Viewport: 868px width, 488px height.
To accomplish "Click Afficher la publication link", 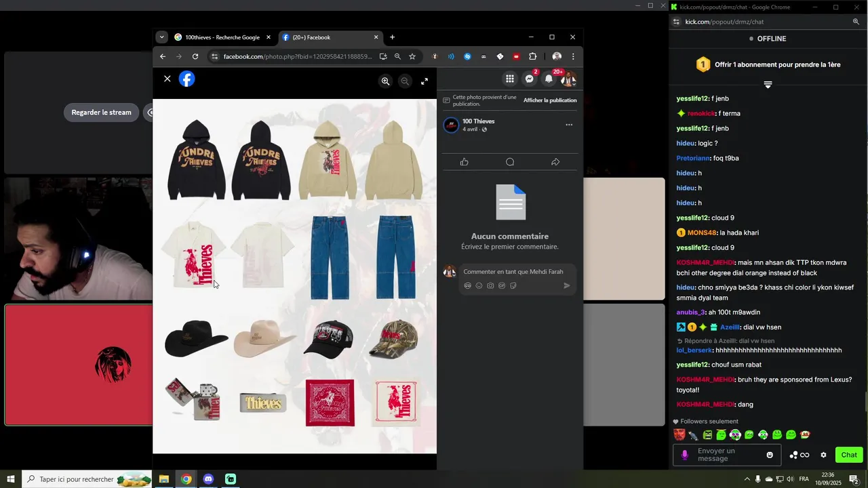I will [550, 100].
